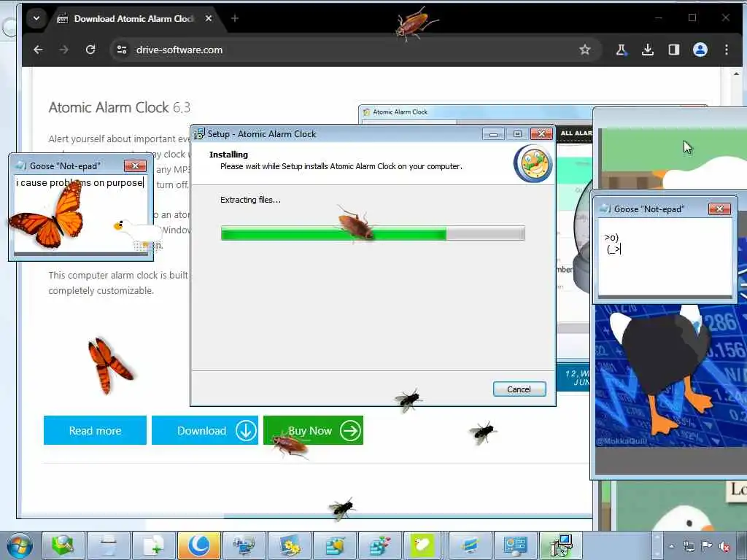Click inside right Goose Not-epad text area

[665, 257]
